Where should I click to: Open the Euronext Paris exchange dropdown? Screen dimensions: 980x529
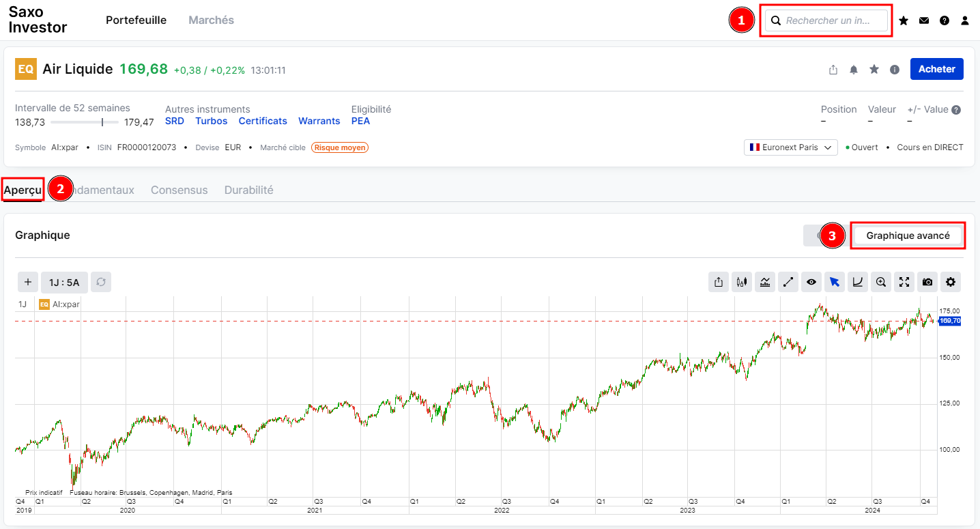click(791, 147)
